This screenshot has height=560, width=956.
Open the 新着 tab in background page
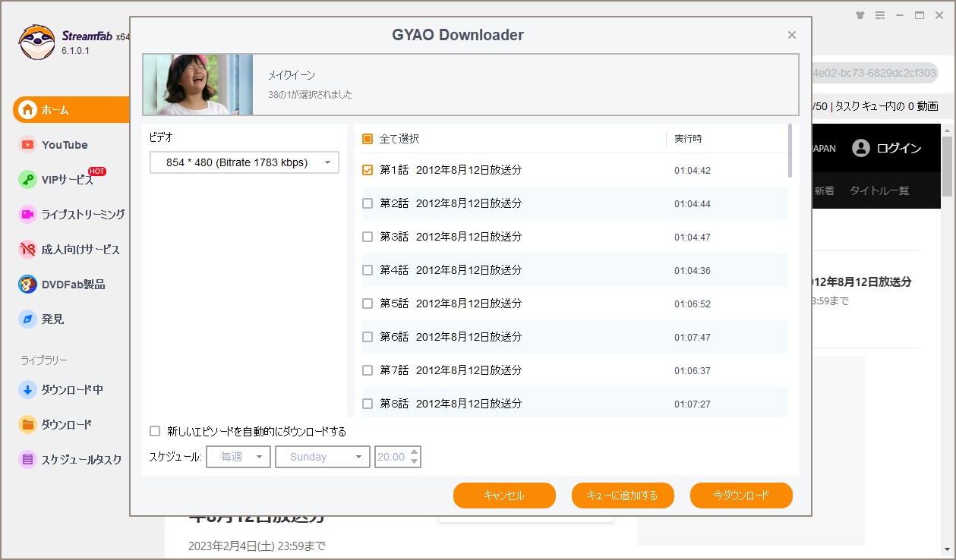(824, 190)
